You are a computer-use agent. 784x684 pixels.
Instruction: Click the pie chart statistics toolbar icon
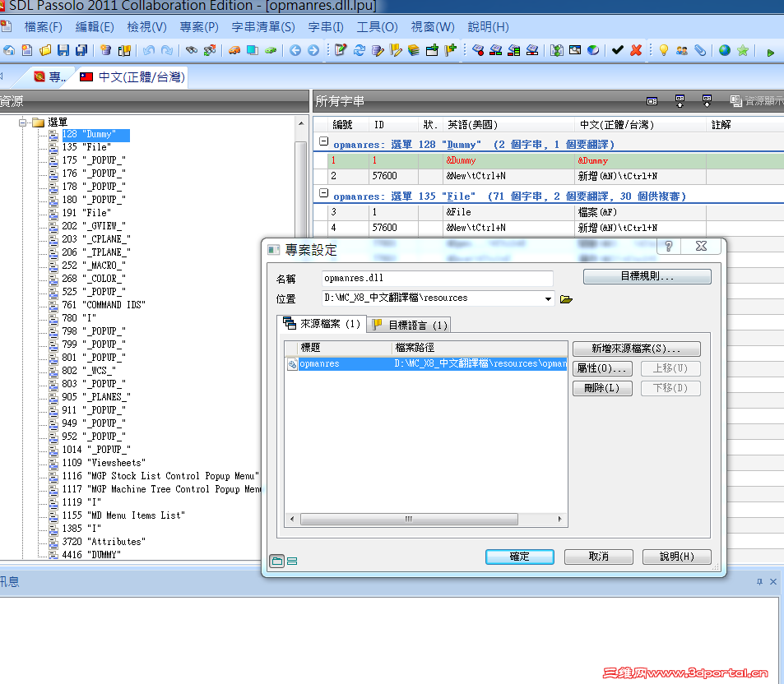click(x=593, y=50)
